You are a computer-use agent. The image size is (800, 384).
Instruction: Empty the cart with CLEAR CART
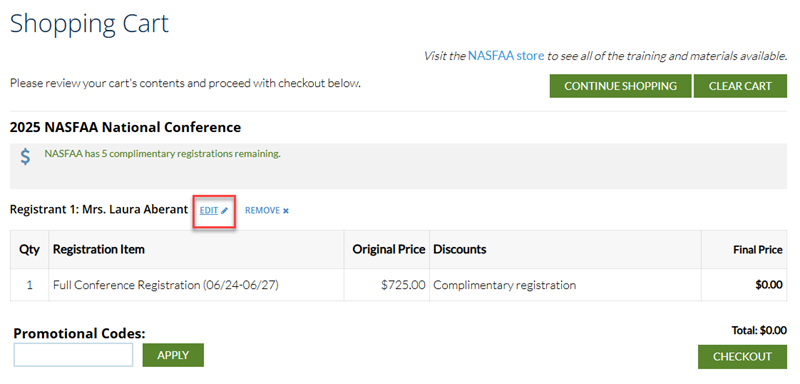click(740, 86)
